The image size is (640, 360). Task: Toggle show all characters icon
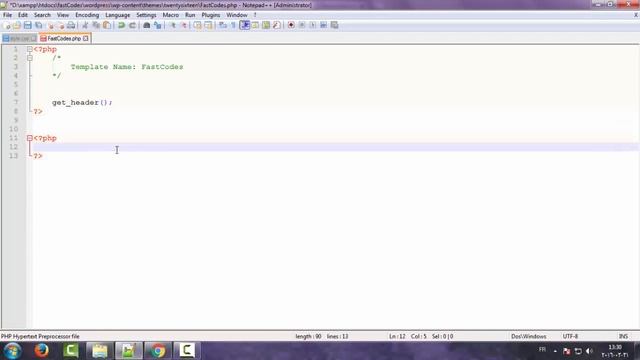233,25
